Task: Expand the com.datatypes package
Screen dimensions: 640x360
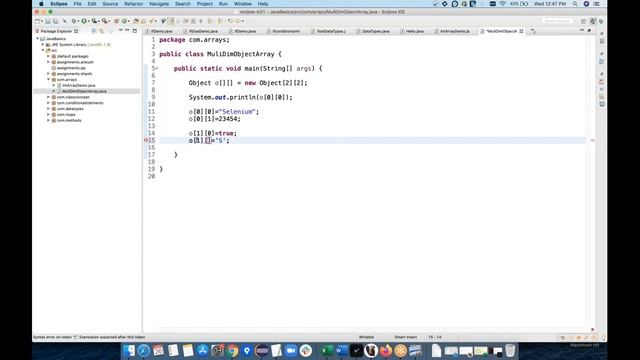Action: coord(49,109)
